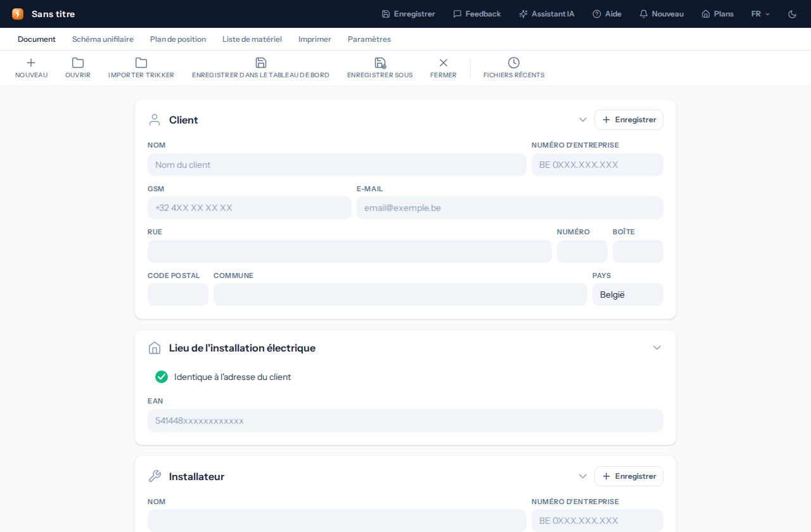Viewport: 811px width, 532px height.
Task: Switch to the Schéma unifilaire tab
Action: point(103,39)
